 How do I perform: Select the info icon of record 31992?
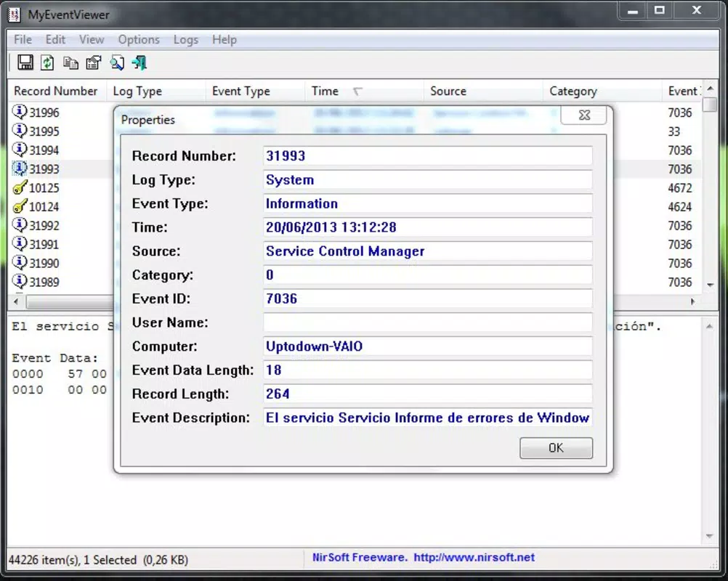(19, 225)
